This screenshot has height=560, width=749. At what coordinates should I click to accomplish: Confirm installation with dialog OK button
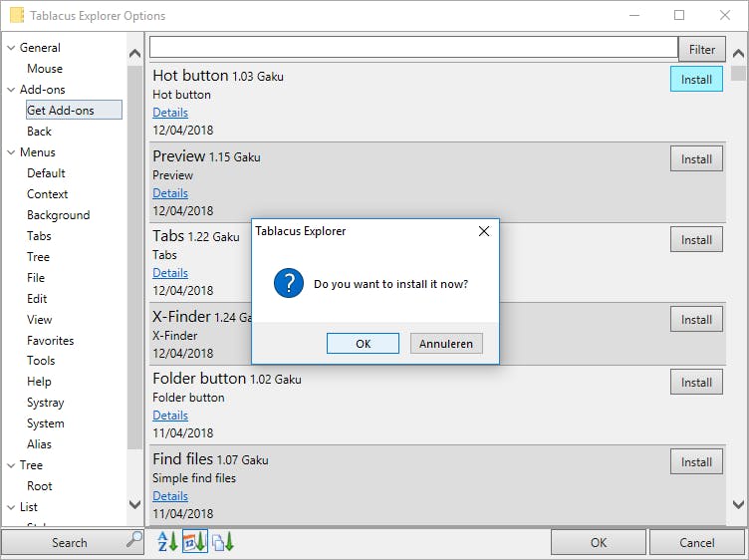pyautogui.click(x=363, y=344)
